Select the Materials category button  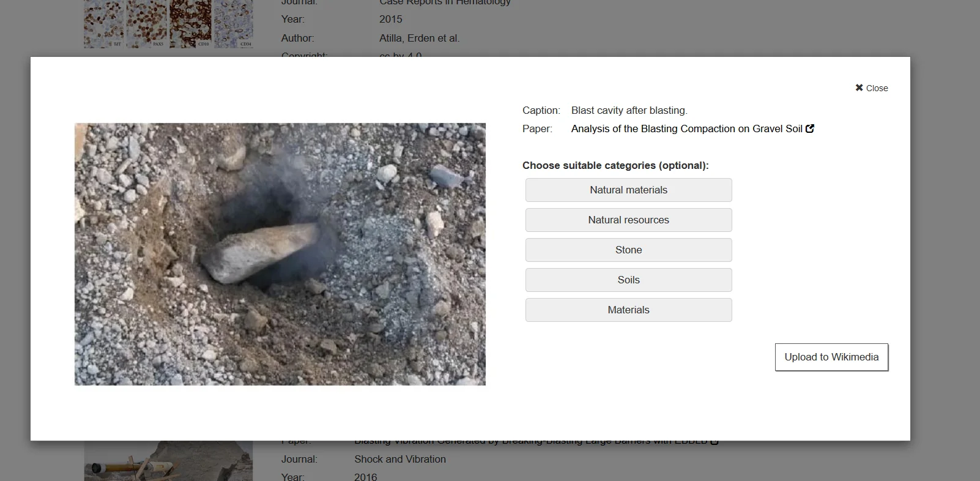tap(628, 310)
